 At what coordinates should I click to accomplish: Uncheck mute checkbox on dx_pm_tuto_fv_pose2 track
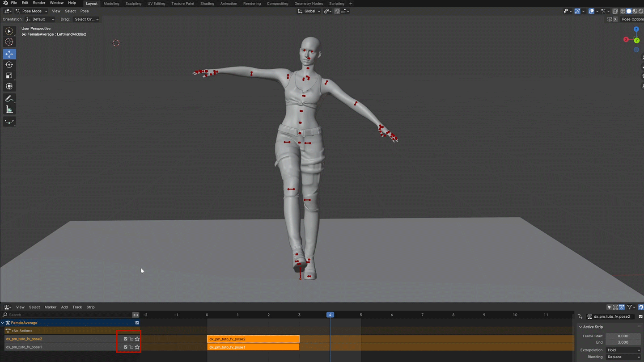tap(126, 339)
